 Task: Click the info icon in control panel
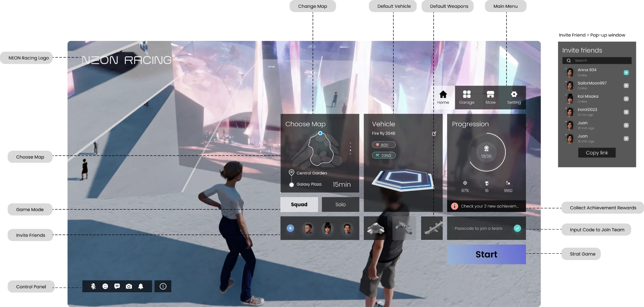[x=163, y=286]
